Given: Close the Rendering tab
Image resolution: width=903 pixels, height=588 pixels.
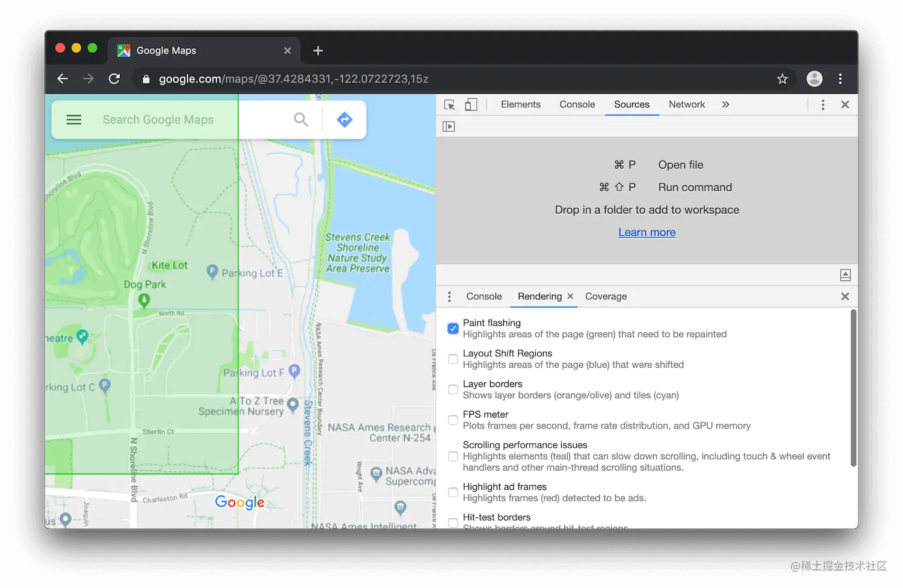Looking at the screenshot, I should coord(570,296).
